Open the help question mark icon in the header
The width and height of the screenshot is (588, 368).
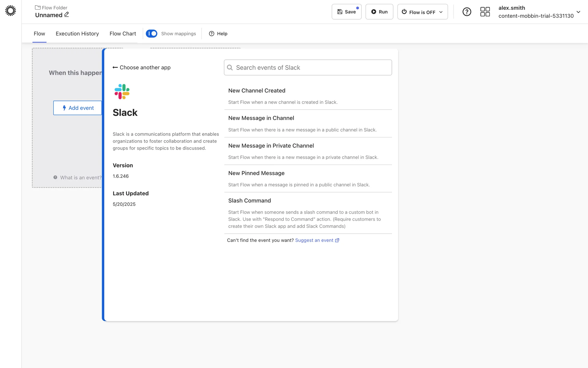point(466,12)
